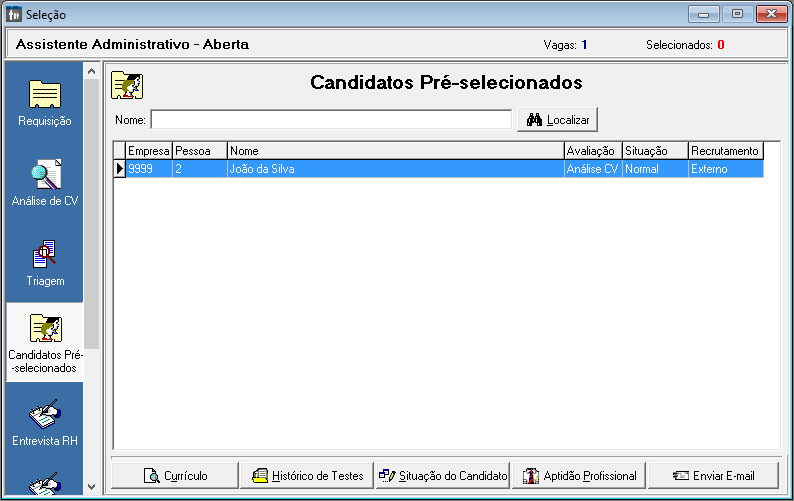Screen dimensions: 794x501
Task: Click the Situação column header
Action: (654, 151)
